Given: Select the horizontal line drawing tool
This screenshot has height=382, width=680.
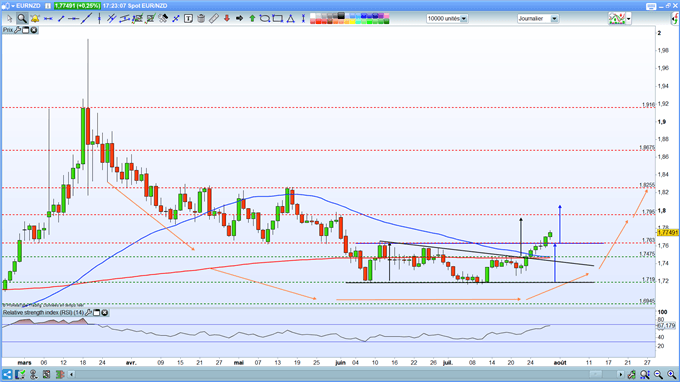Looking at the screenshot, I should point(48,19).
